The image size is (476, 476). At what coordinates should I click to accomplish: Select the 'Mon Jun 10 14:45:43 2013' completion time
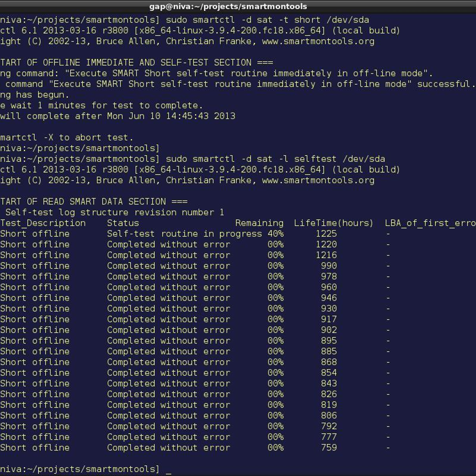pos(171,116)
